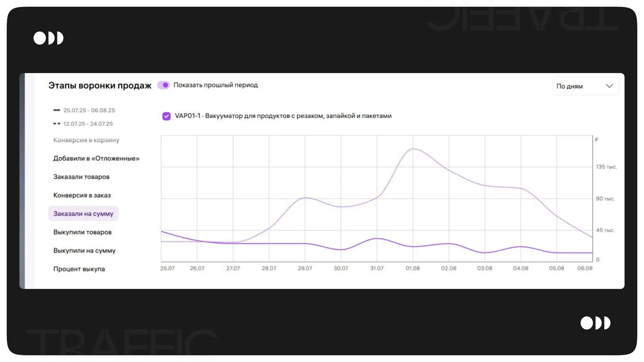Screen dimensions: 644x362
Task: Uncheck the VAP01-1 product checkbox
Action: [x=166, y=116]
